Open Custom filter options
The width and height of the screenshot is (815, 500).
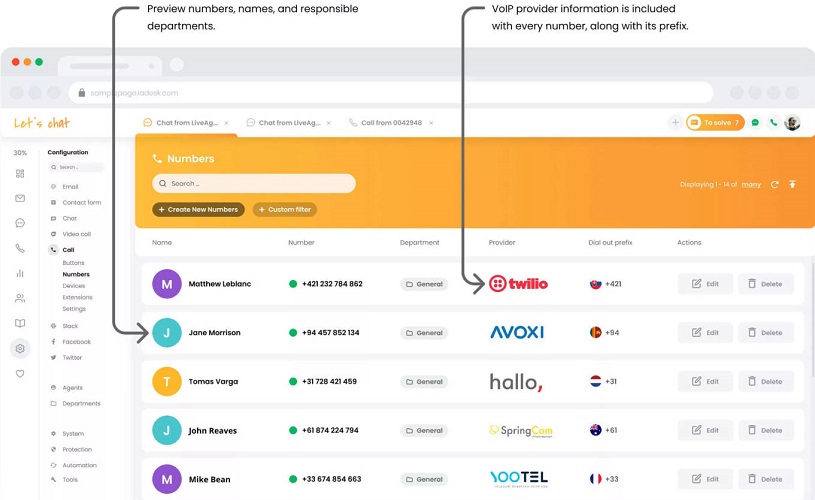click(285, 209)
